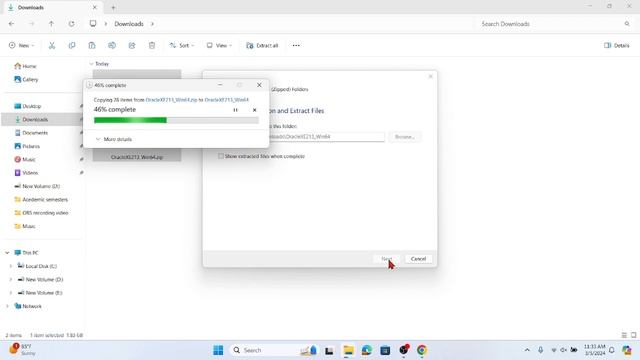Viewport: 640px width, 360px height.
Task: Open the Sort dropdown
Action: point(182,45)
